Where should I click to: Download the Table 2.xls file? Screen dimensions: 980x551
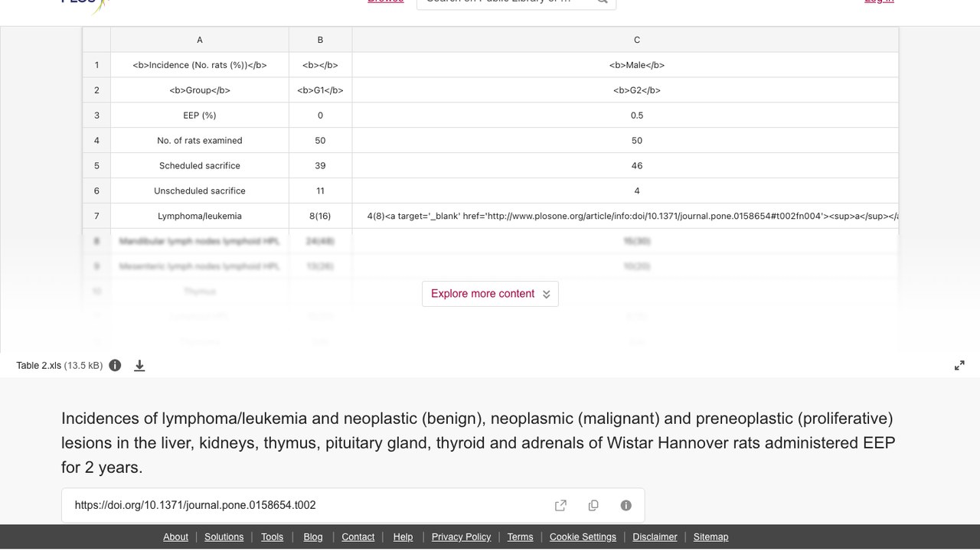tap(139, 366)
